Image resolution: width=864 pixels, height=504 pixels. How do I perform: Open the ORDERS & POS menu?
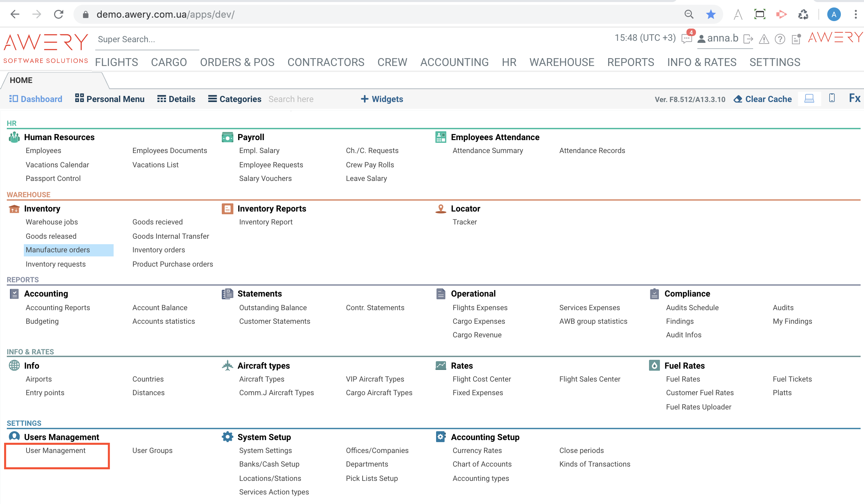point(237,62)
